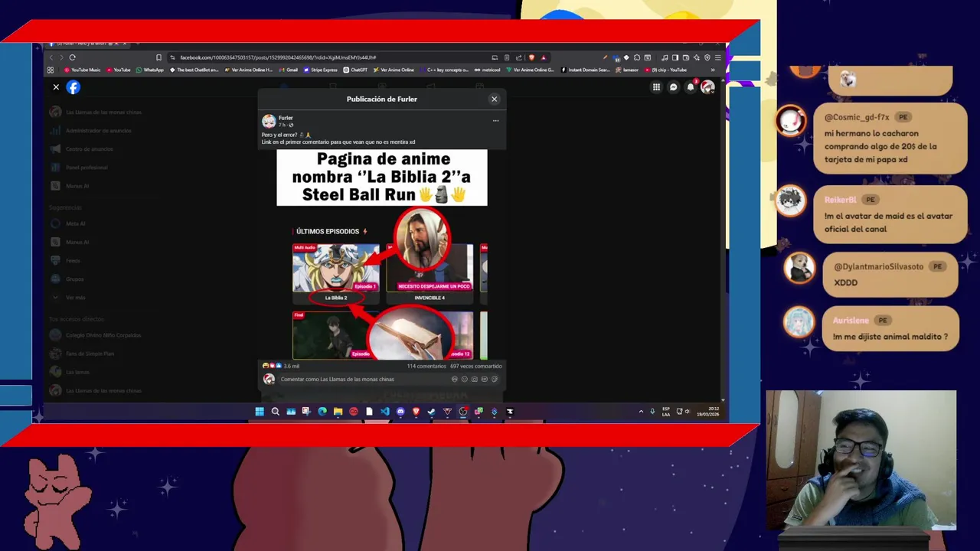The image size is (980, 551).
Task: Open the Brave Shields lion icon
Action: click(x=531, y=57)
